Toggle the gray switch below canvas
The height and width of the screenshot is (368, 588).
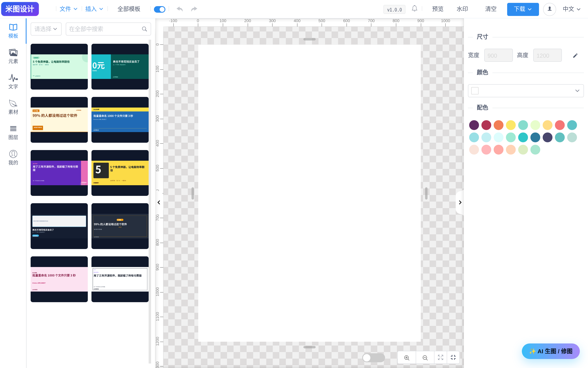(373, 358)
